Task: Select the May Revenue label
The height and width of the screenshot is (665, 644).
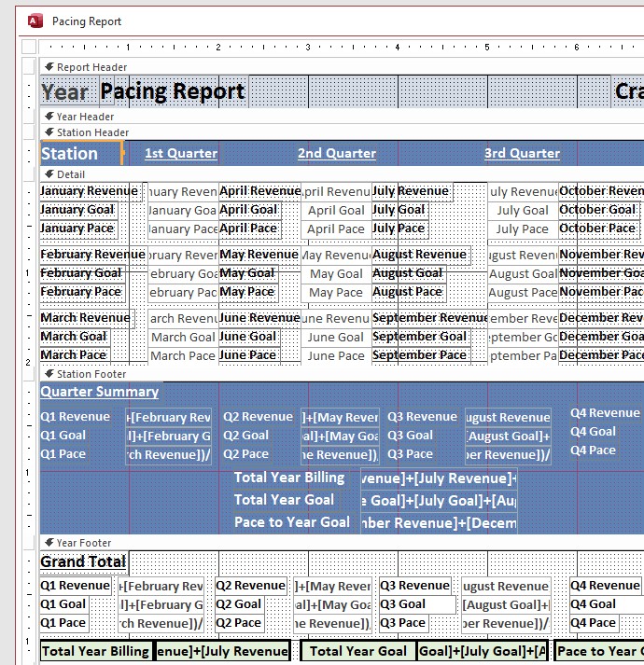Action: [x=259, y=255]
